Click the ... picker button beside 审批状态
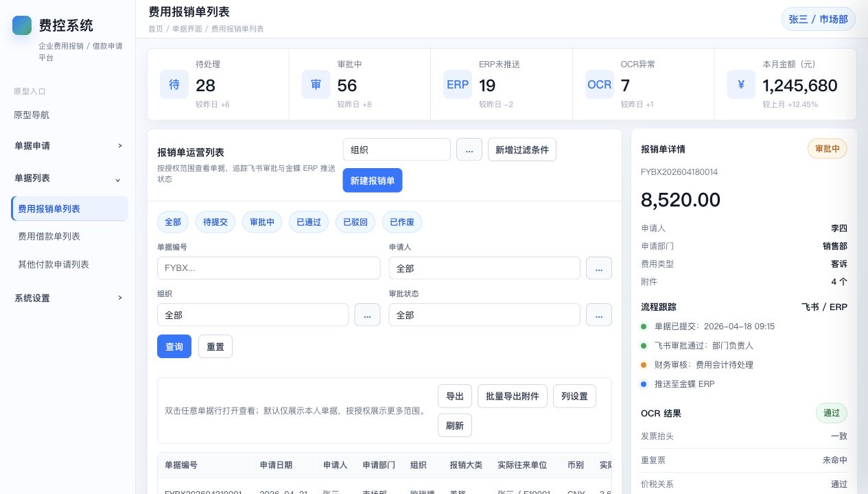 point(599,315)
